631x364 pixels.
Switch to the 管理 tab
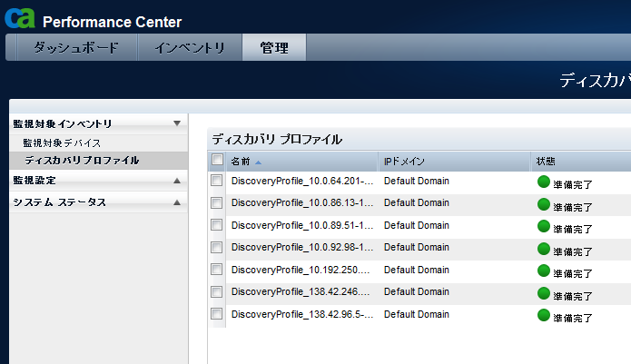[x=274, y=47]
